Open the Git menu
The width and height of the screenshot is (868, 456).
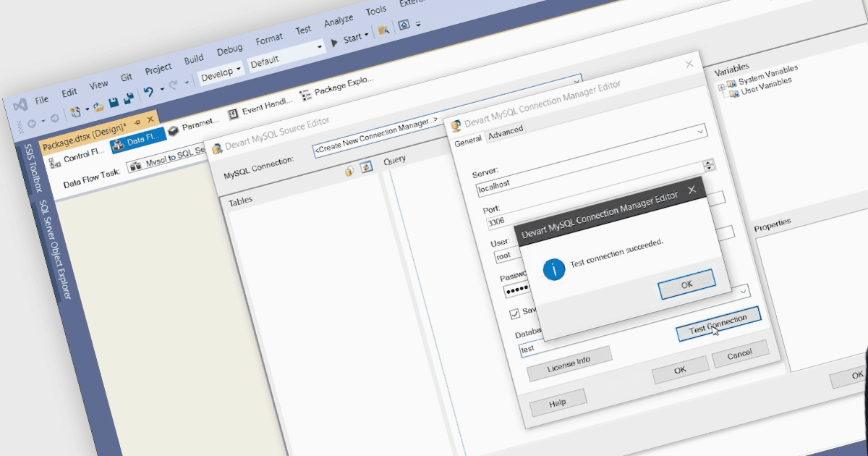point(127,77)
